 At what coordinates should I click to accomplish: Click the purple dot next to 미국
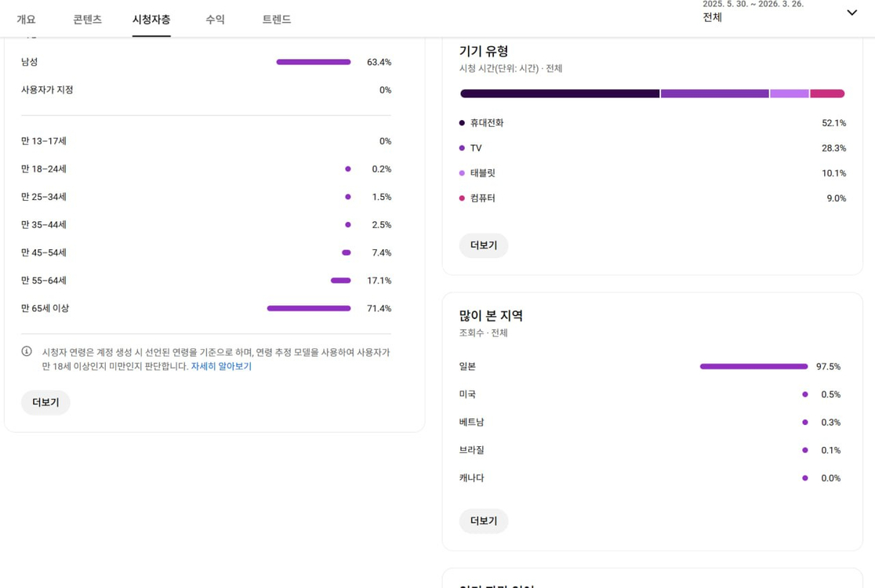(x=804, y=394)
